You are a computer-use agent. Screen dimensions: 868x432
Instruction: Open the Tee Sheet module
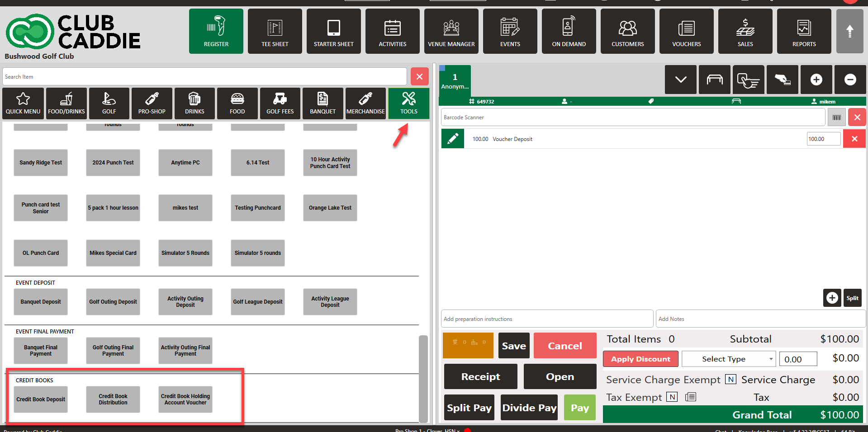click(275, 31)
